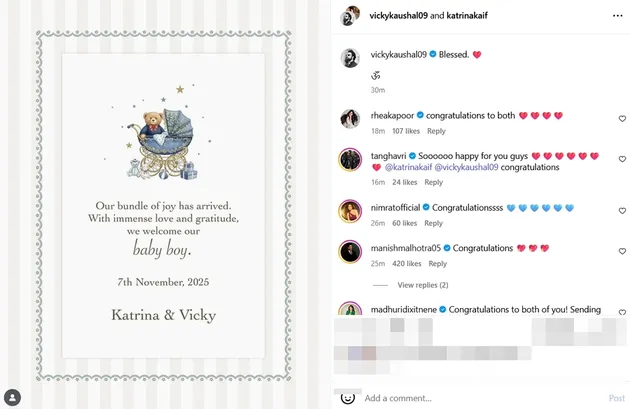Open the three-dot more options menu

618,16
